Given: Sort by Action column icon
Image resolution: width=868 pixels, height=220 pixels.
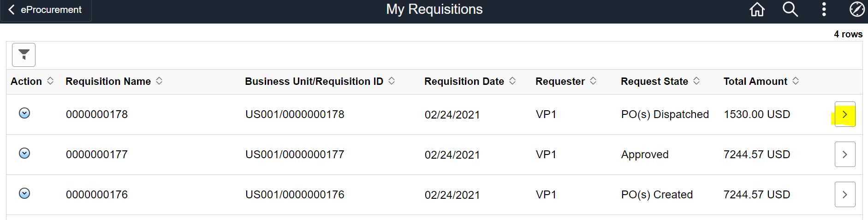Looking at the screenshot, I should tap(50, 81).
